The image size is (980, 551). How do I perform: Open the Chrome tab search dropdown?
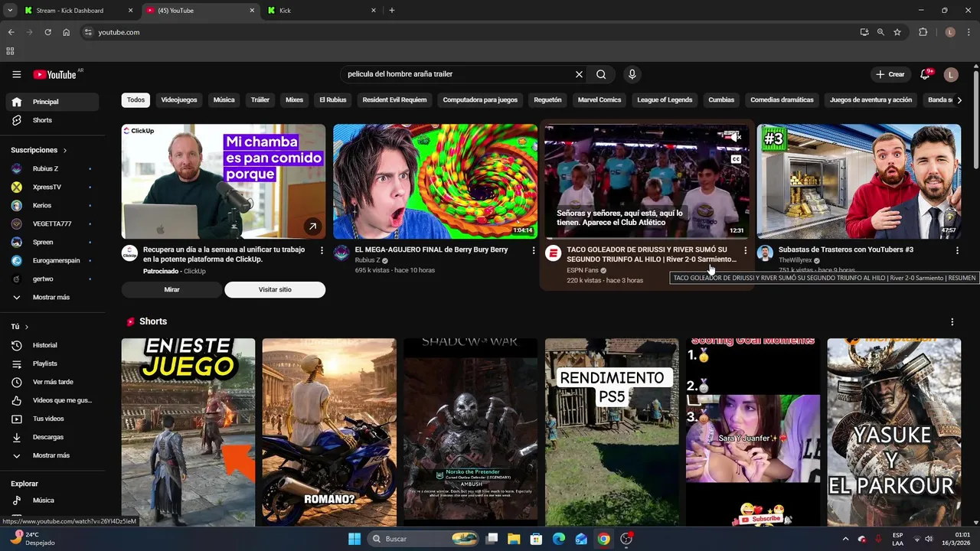(10, 11)
